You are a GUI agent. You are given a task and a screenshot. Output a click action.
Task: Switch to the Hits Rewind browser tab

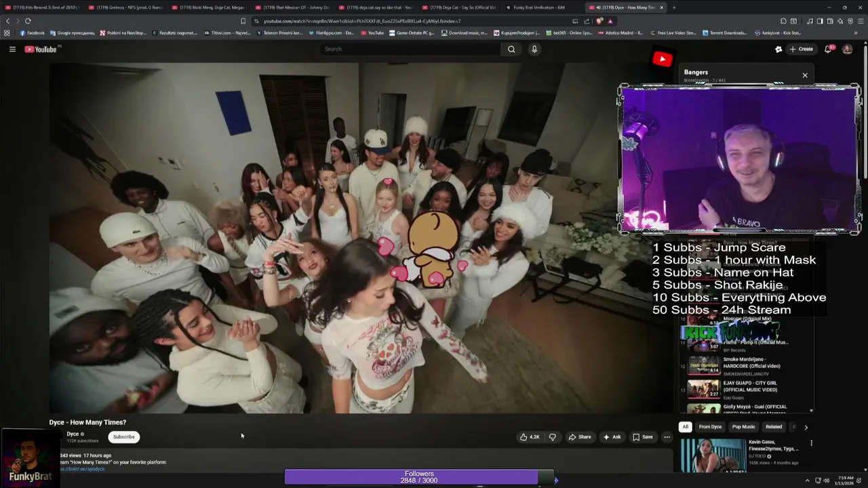pyautogui.click(x=42, y=7)
